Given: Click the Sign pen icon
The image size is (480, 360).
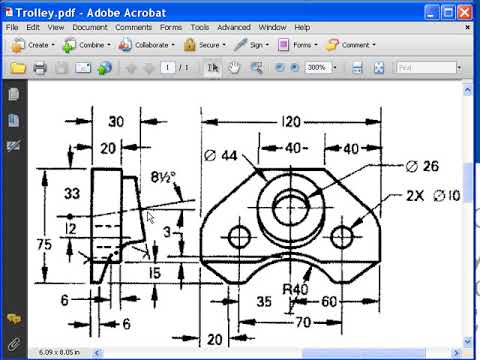Looking at the screenshot, I should click(241, 45).
